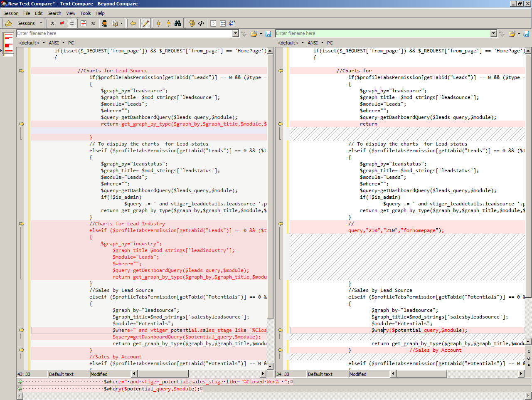Viewport: 532px width, 400px height.
Task: Show differences only with the not-equal icon
Action: [62, 23]
